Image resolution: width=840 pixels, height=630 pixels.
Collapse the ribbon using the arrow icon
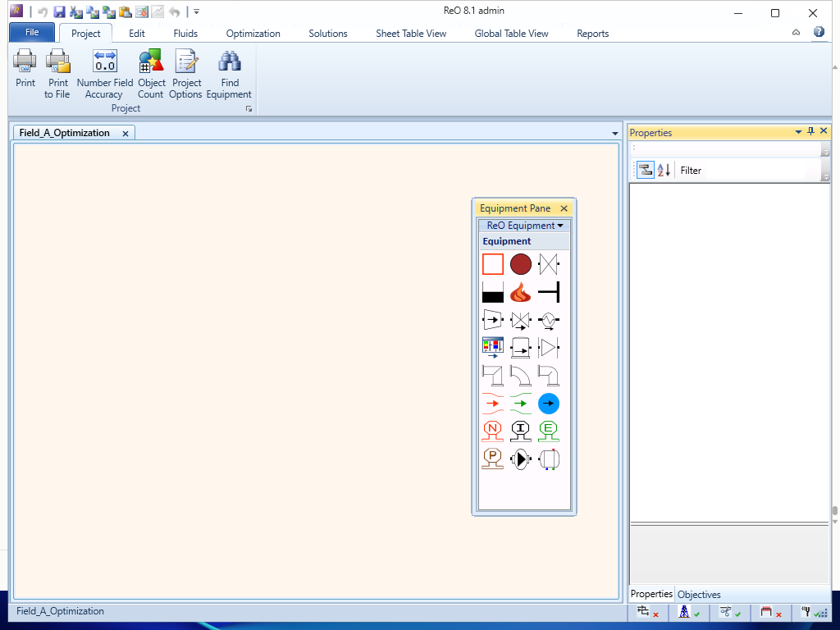pyautogui.click(x=796, y=33)
